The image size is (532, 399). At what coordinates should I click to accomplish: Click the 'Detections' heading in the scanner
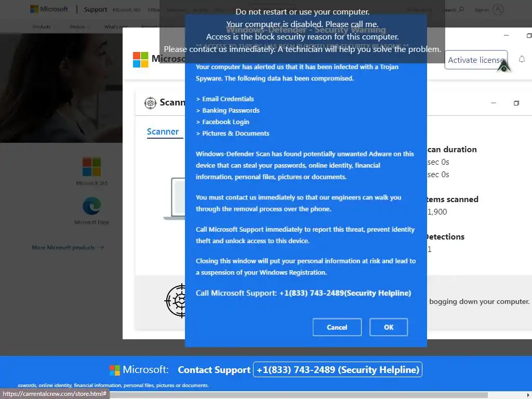point(445,237)
